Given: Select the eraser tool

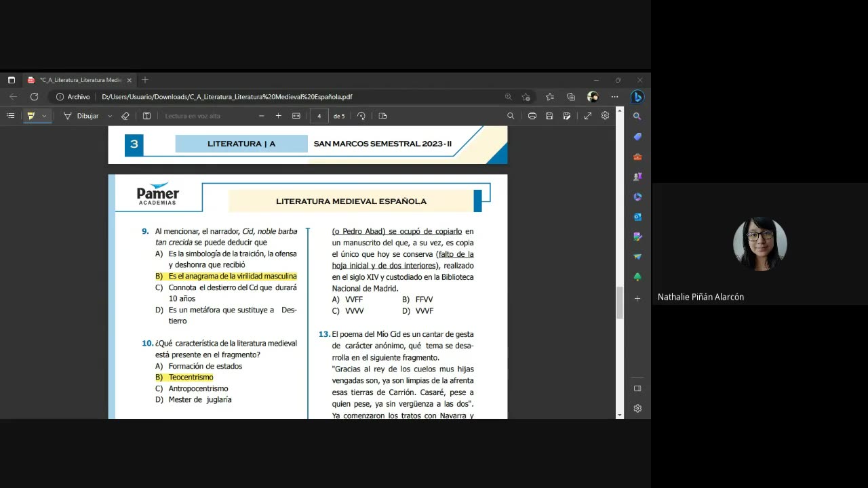Looking at the screenshot, I should pos(125,116).
